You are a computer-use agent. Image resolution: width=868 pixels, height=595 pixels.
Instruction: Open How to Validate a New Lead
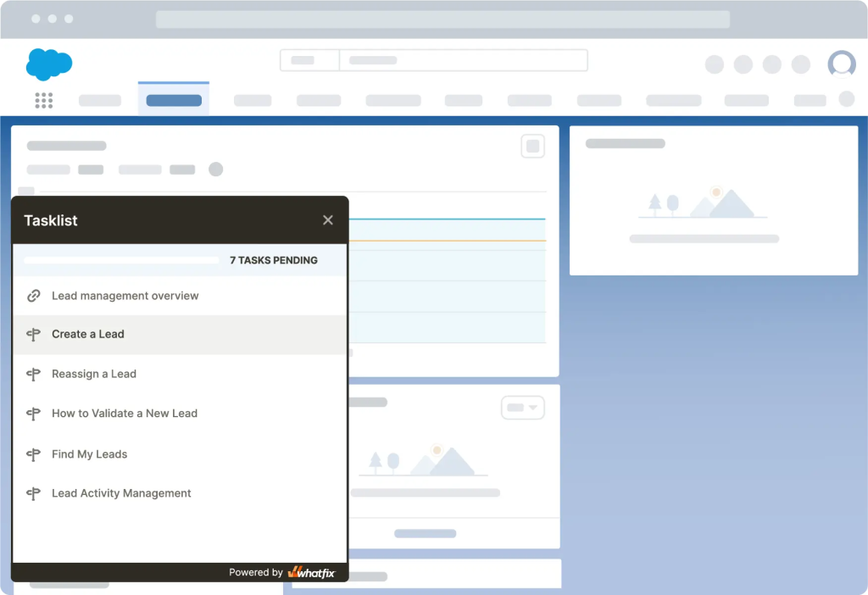(125, 414)
